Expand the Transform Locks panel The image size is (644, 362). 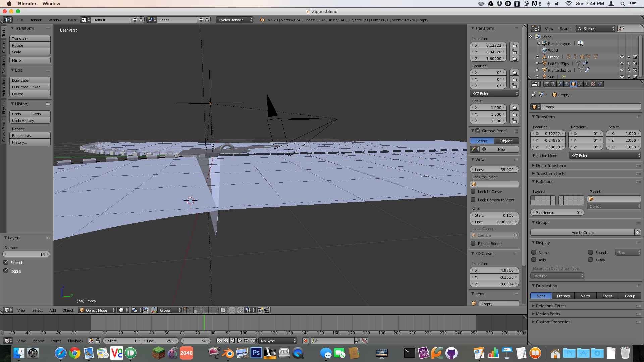coord(551,174)
